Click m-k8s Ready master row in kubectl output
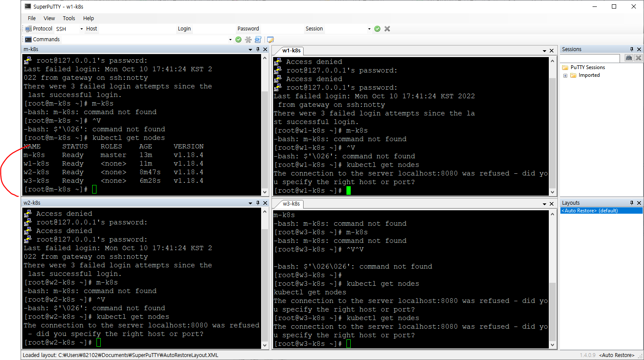 pos(114,155)
